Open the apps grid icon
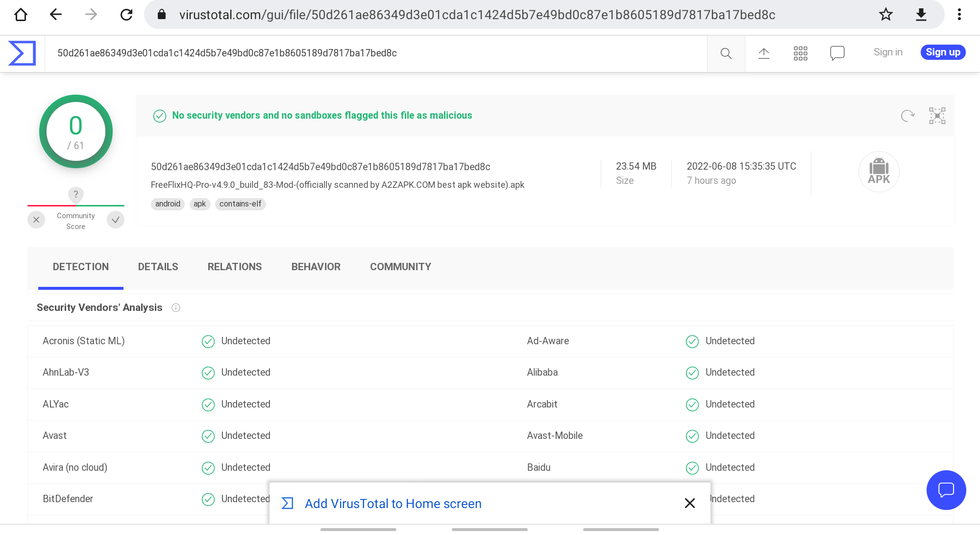980x535 pixels. (800, 53)
